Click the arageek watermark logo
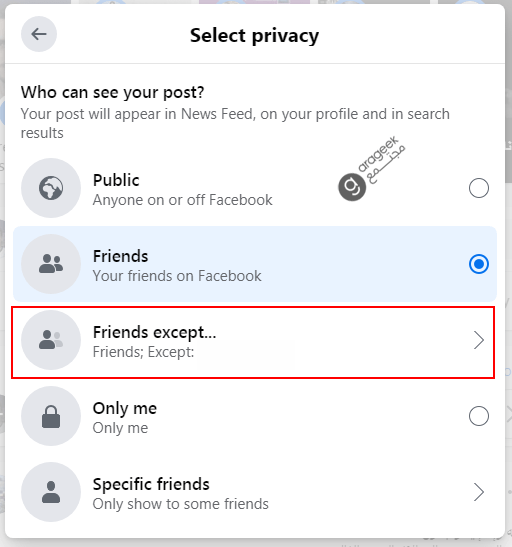 [x=371, y=169]
